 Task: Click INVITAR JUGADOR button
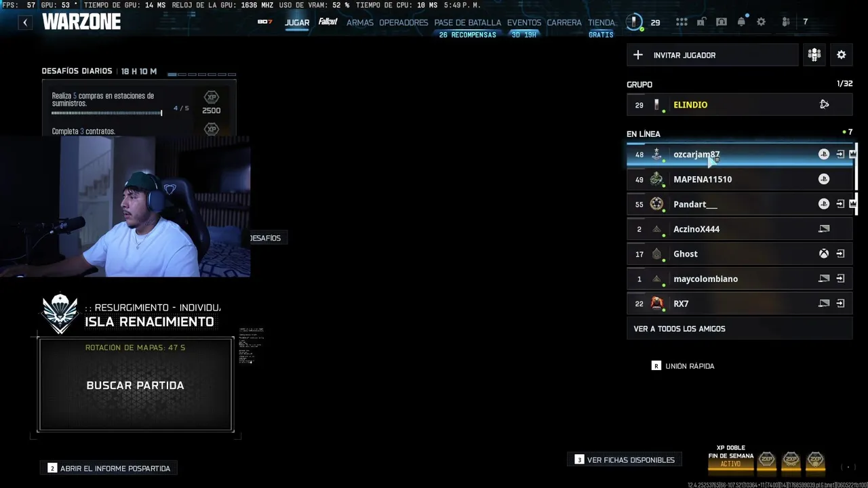coord(713,55)
